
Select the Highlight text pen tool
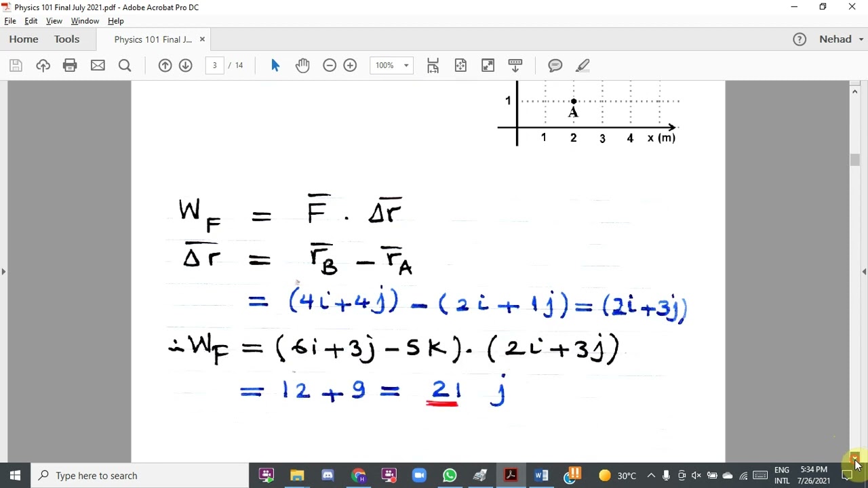pos(583,65)
